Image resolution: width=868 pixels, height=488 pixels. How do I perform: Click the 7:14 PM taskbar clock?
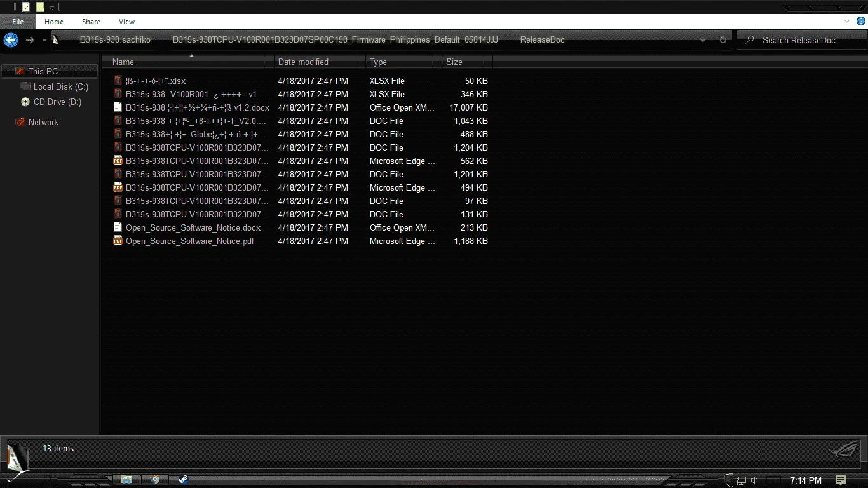point(806,480)
